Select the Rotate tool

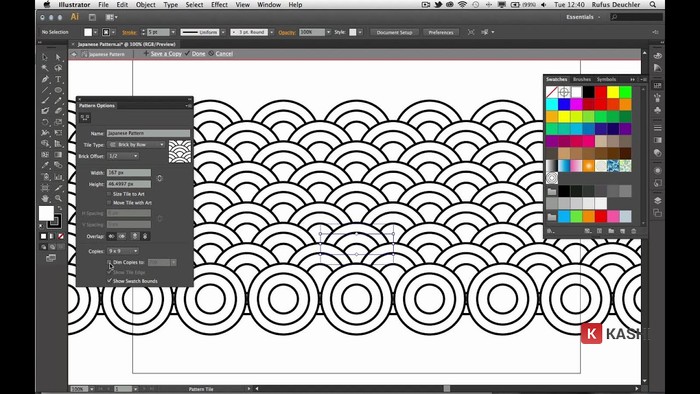pos(45,122)
